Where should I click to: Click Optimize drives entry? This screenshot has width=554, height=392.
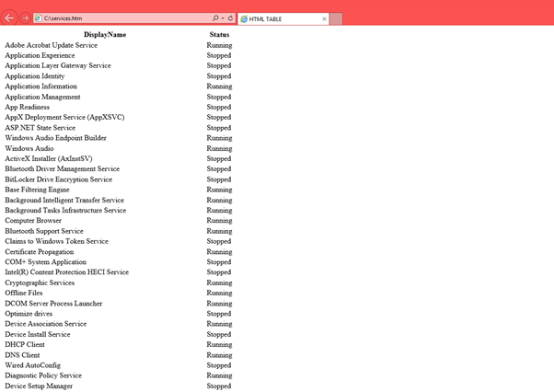coord(29,314)
